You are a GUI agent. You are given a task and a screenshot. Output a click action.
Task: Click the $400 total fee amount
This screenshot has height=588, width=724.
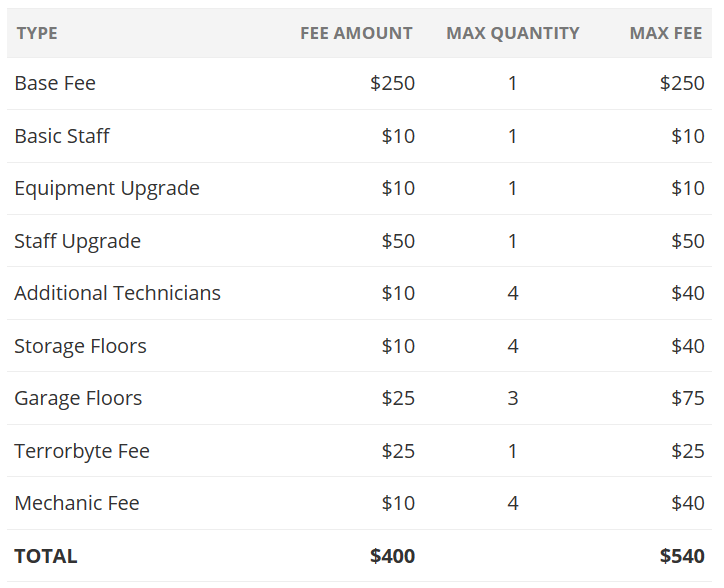click(x=392, y=556)
